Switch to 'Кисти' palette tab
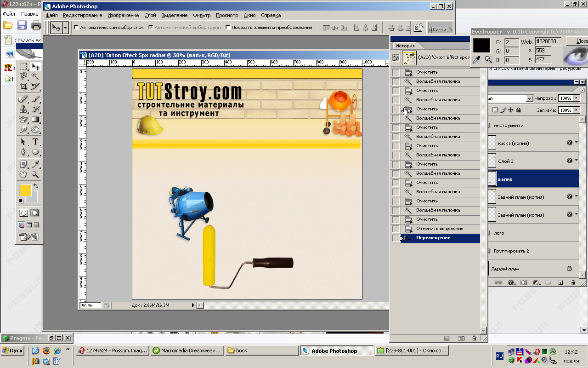Viewport: 588px width, 368px height. [x=439, y=29]
